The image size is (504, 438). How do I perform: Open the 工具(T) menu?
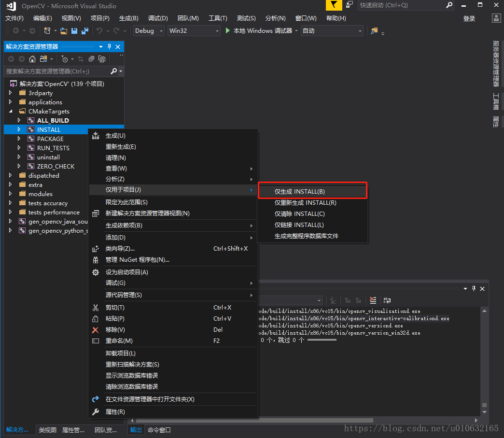tap(218, 18)
